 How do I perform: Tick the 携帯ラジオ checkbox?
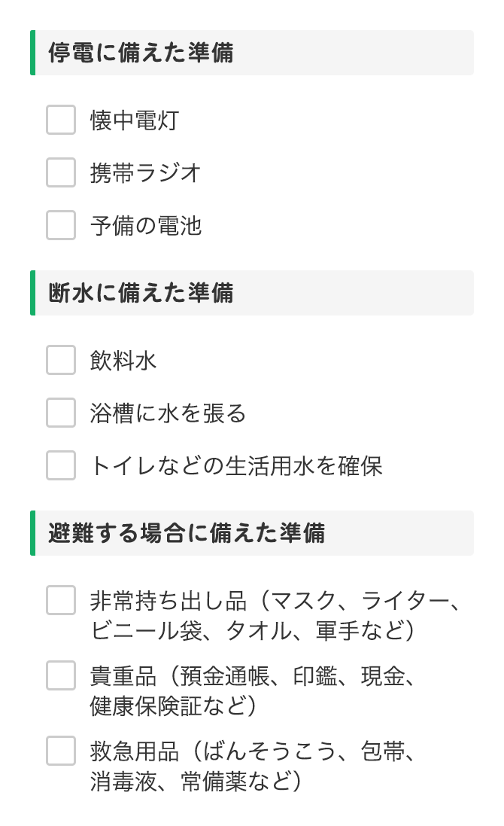pyautogui.click(x=61, y=172)
